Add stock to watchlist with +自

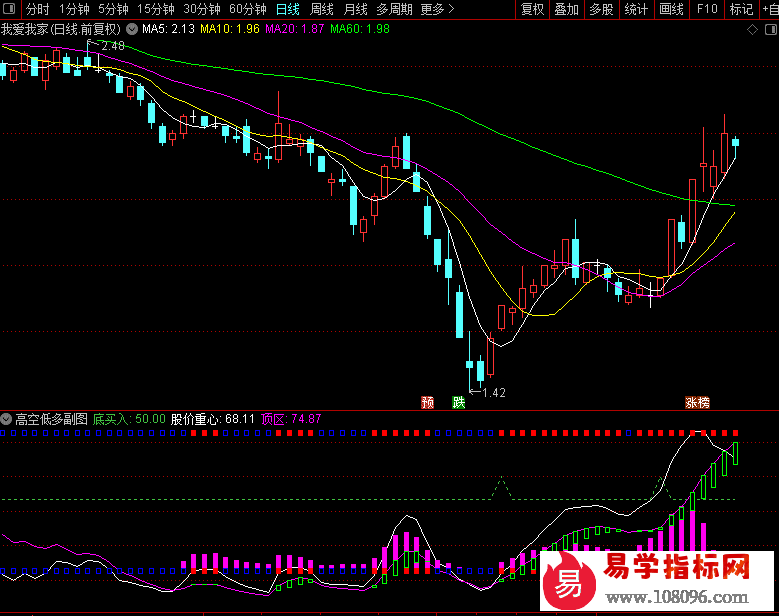(770, 9)
